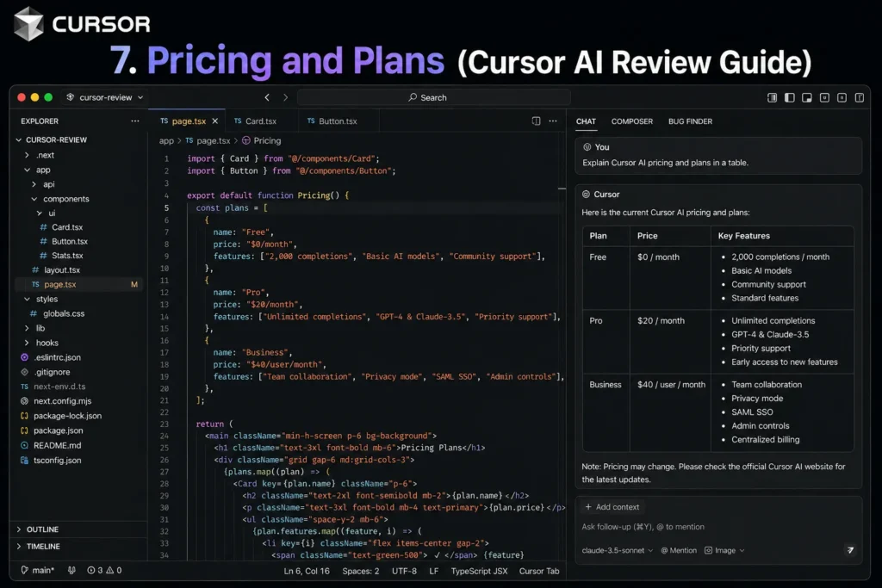Click the Ask follow-up chat input

click(643, 527)
